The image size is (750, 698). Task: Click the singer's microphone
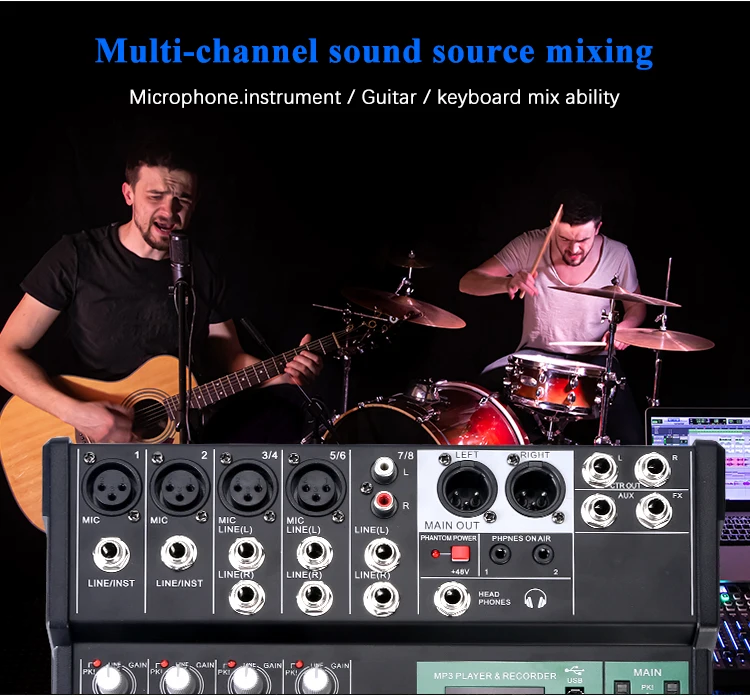[x=179, y=258]
